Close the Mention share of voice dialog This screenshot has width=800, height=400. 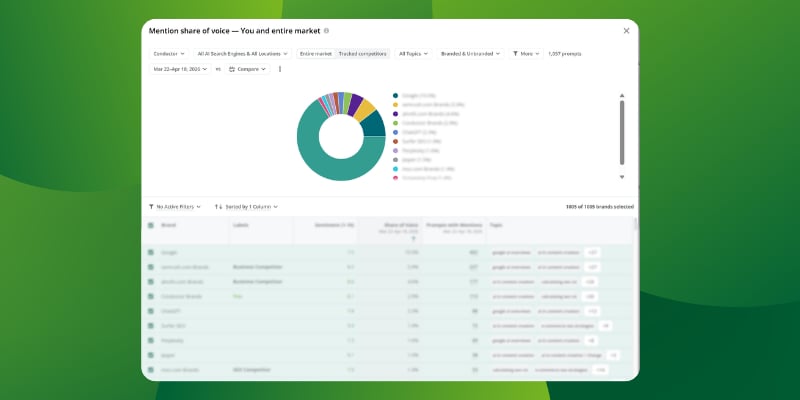627,31
